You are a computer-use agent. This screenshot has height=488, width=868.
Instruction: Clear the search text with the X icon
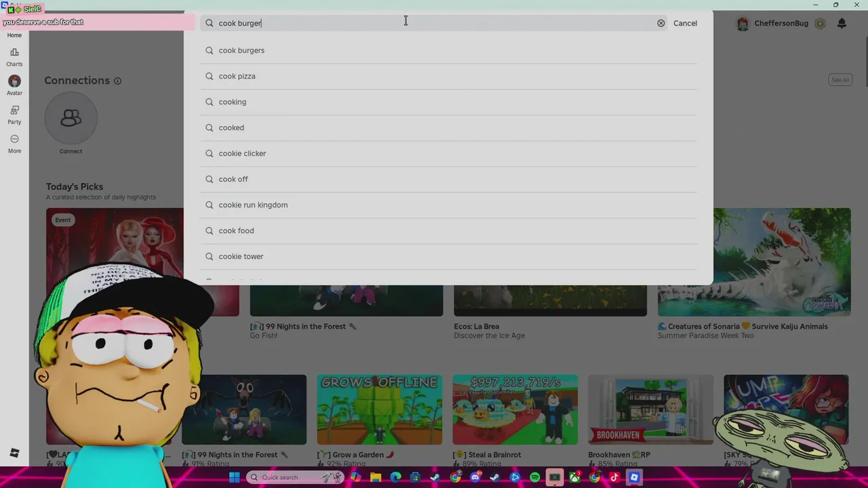[660, 23]
